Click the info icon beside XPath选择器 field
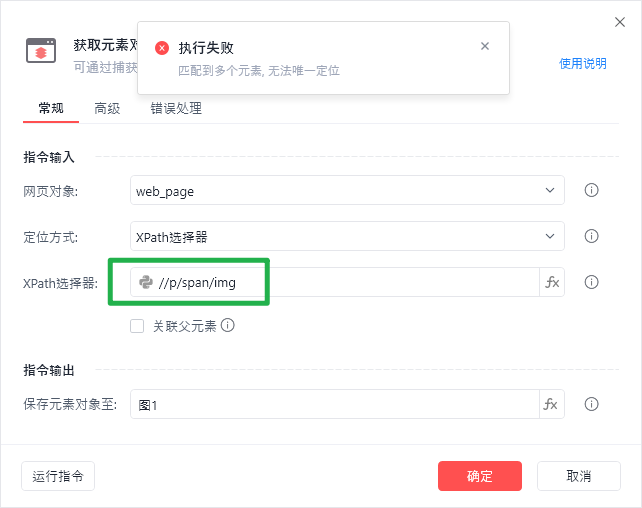Viewport: 642px width, 508px height. 591,282
